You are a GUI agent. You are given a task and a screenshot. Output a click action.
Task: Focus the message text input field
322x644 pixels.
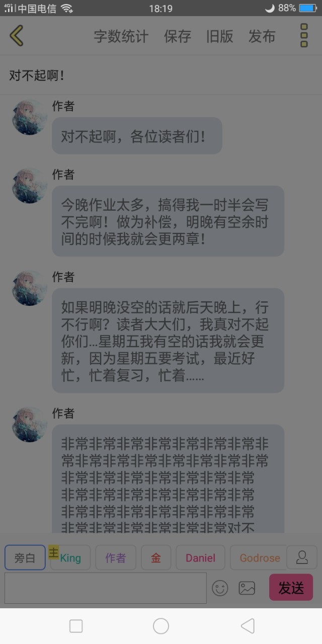point(106,588)
